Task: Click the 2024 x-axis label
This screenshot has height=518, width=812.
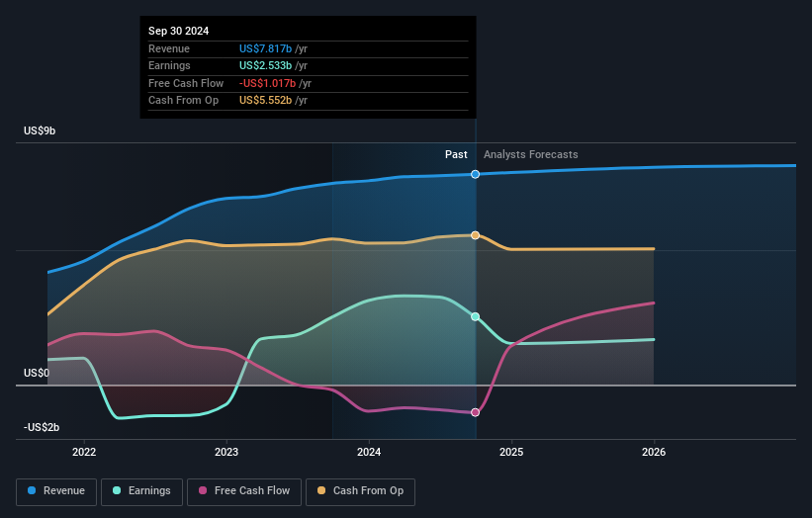Action: (x=369, y=452)
